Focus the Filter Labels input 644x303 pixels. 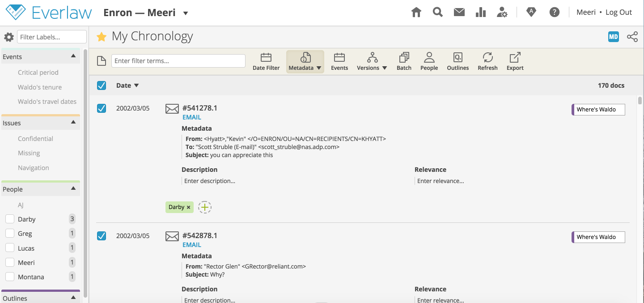pyautogui.click(x=52, y=37)
